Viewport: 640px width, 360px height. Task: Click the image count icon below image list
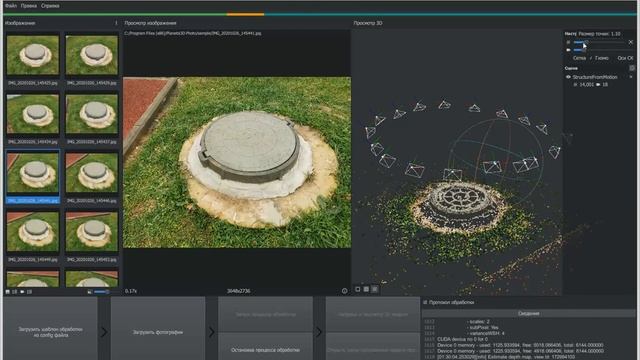[x=8, y=292]
